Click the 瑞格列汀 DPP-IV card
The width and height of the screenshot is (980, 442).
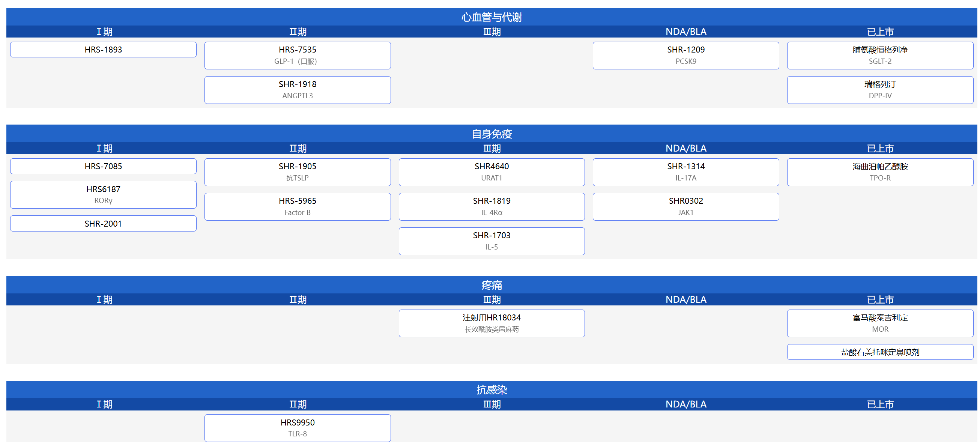click(x=880, y=90)
